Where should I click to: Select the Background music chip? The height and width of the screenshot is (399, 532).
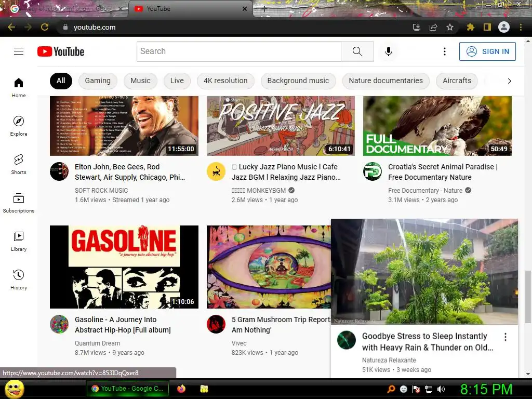298,81
